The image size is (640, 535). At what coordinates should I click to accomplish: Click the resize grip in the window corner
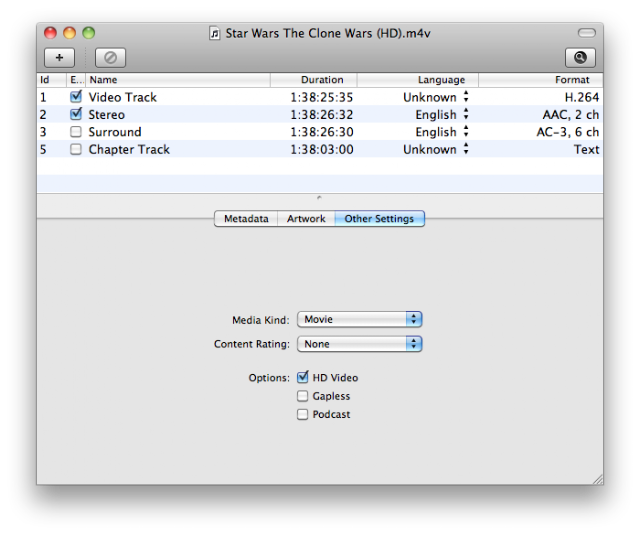point(598,480)
